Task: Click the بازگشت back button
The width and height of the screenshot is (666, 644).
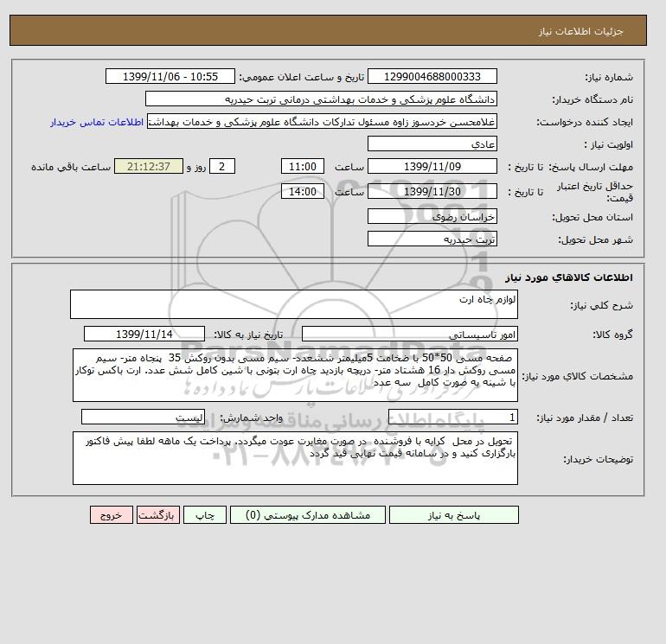Action: [158, 515]
